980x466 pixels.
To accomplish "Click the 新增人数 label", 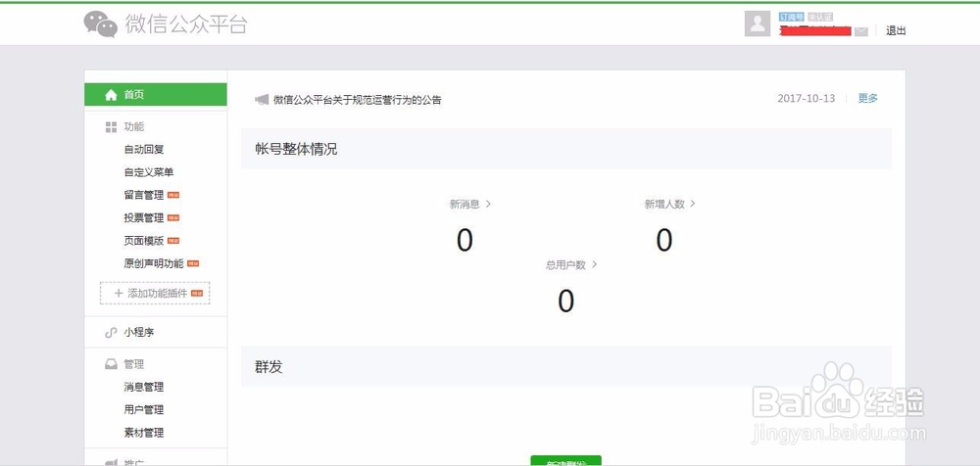I will point(664,204).
